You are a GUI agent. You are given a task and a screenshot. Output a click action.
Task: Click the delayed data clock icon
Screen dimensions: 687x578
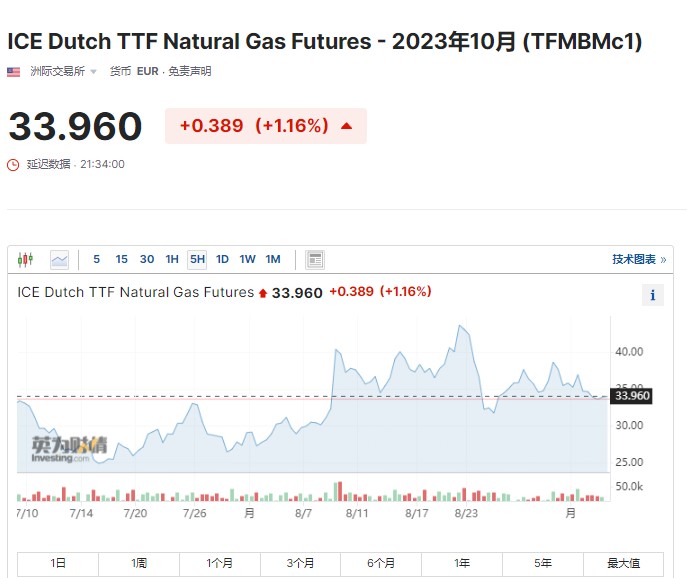click(13, 165)
